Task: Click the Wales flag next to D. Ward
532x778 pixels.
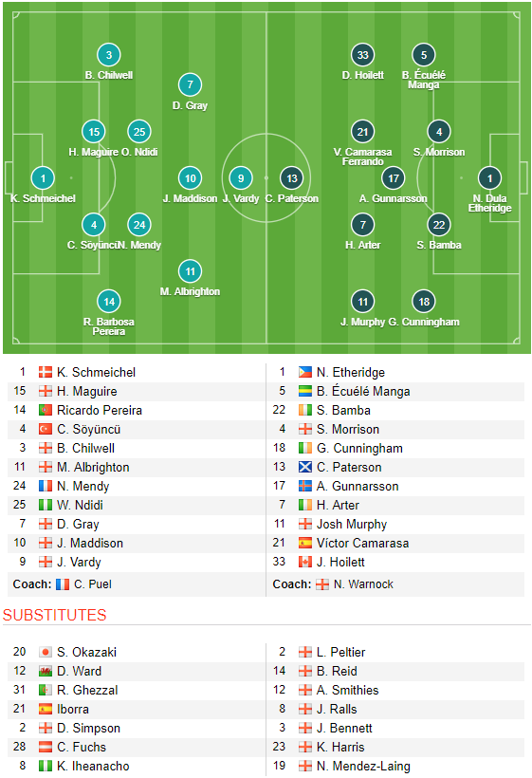Action: pos(46,672)
